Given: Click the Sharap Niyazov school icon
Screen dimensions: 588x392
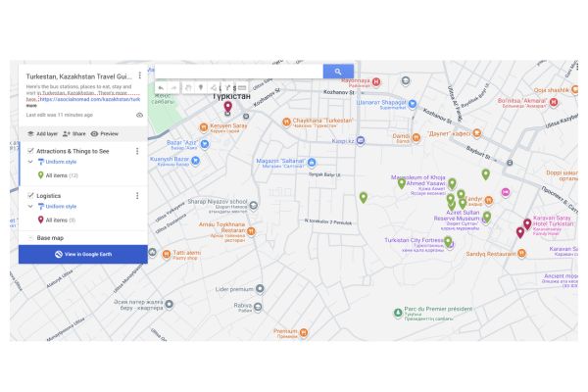Looking at the screenshot, I should 254,205.
